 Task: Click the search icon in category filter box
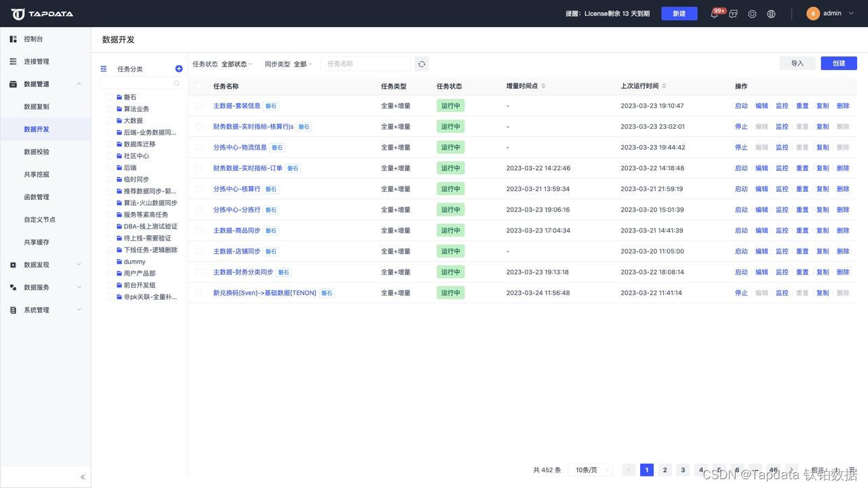(177, 83)
